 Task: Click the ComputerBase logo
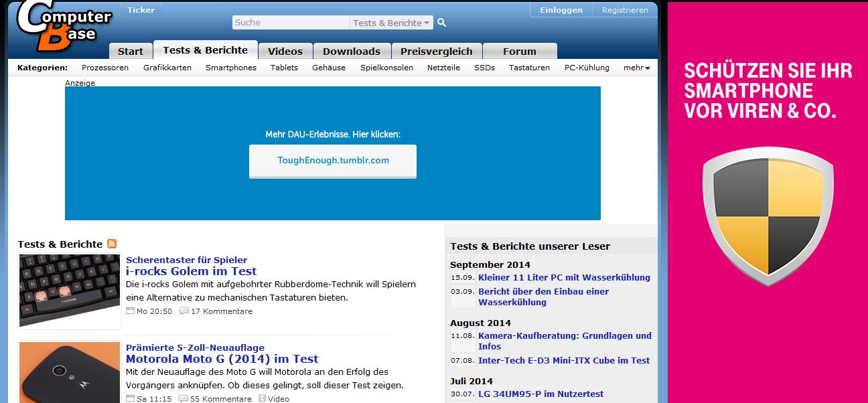tap(64, 25)
